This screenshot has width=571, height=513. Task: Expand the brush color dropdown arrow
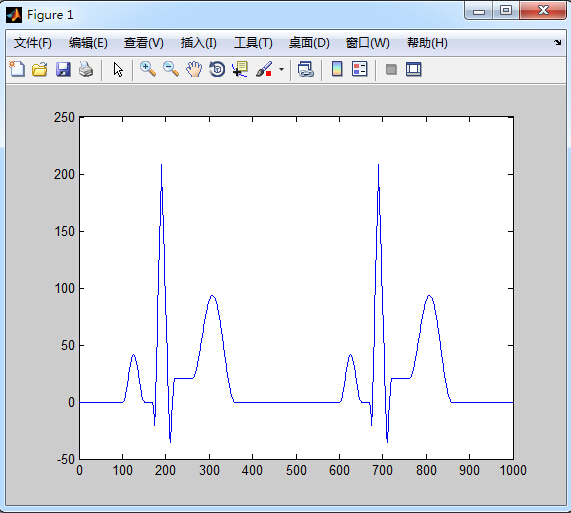tap(281, 69)
